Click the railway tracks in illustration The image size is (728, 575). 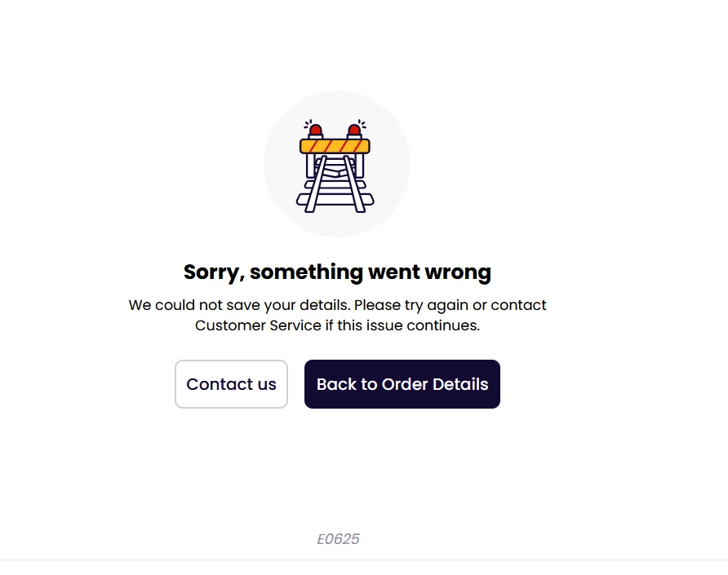click(x=335, y=184)
